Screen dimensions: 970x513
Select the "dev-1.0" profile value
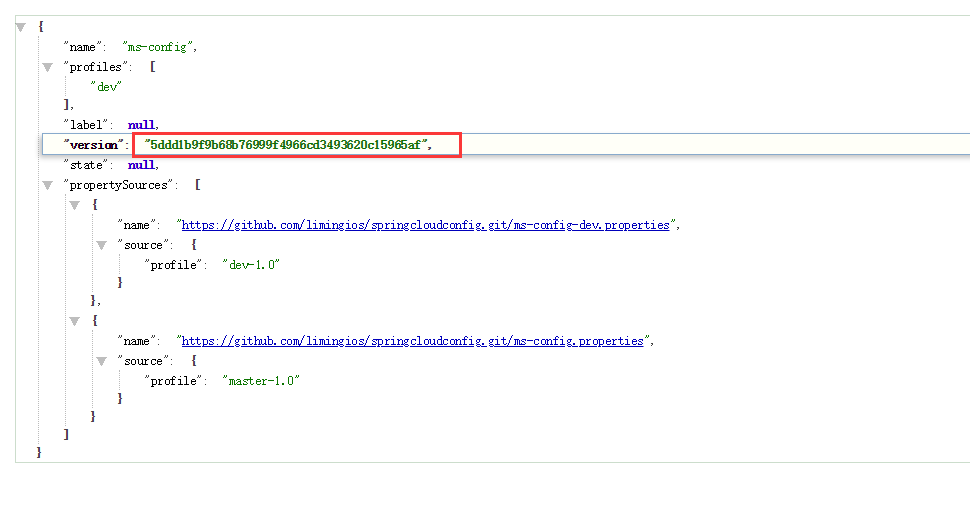point(251,265)
